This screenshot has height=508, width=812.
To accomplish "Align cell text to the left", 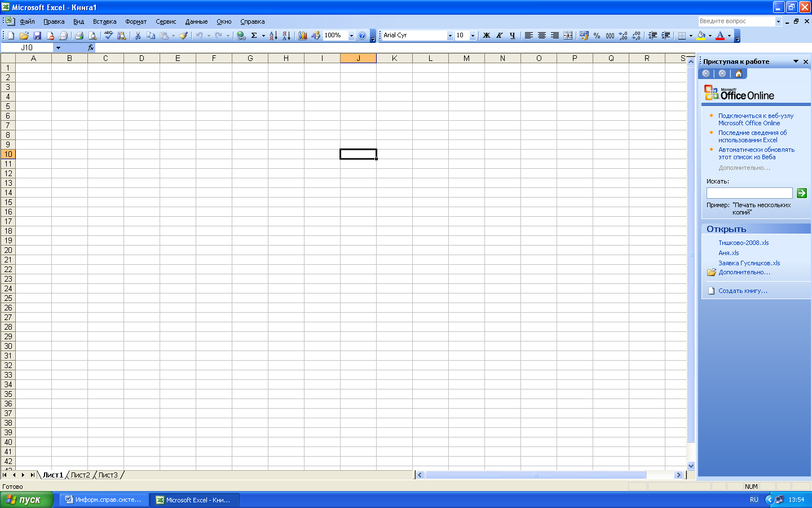I will coord(528,36).
